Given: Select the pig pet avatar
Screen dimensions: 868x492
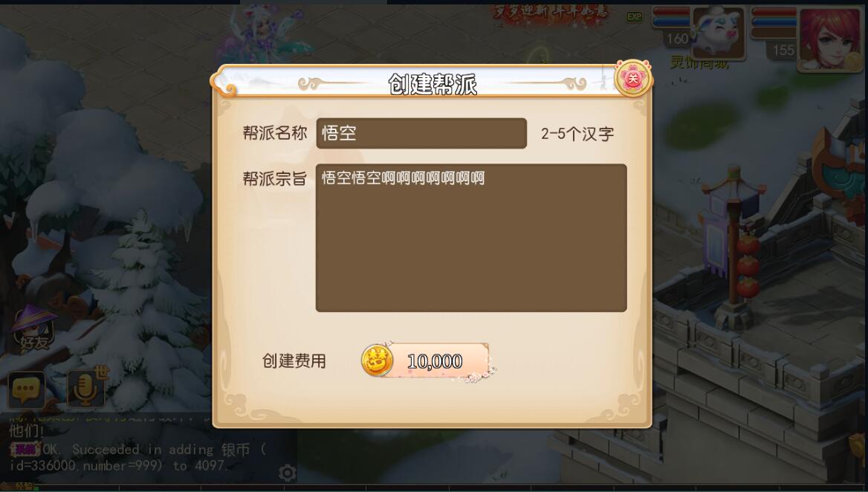Looking at the screenshot, I should pos(719,32).
